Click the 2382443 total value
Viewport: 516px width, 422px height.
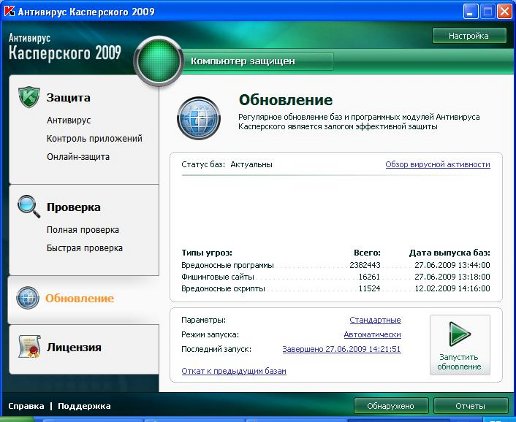click(x=365, y=265)
